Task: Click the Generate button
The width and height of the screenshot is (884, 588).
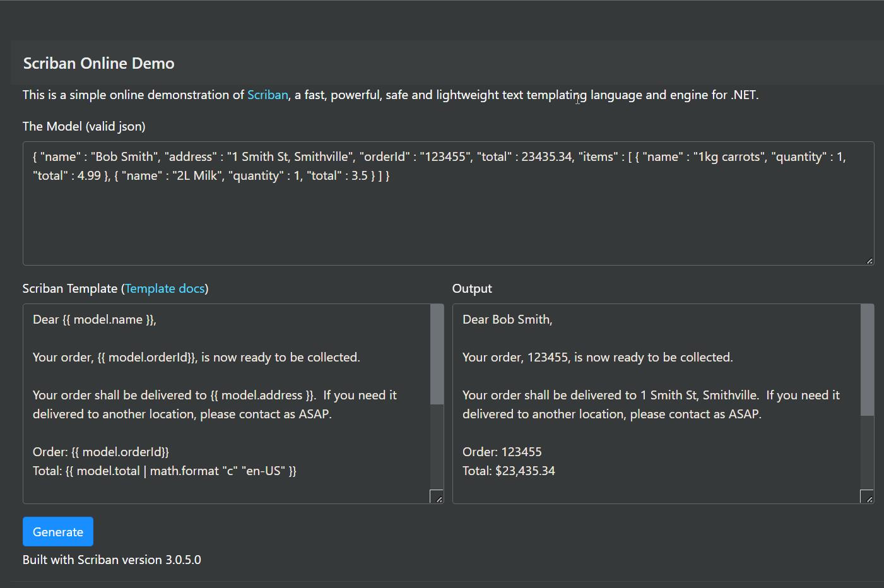Action: [57, 532]
